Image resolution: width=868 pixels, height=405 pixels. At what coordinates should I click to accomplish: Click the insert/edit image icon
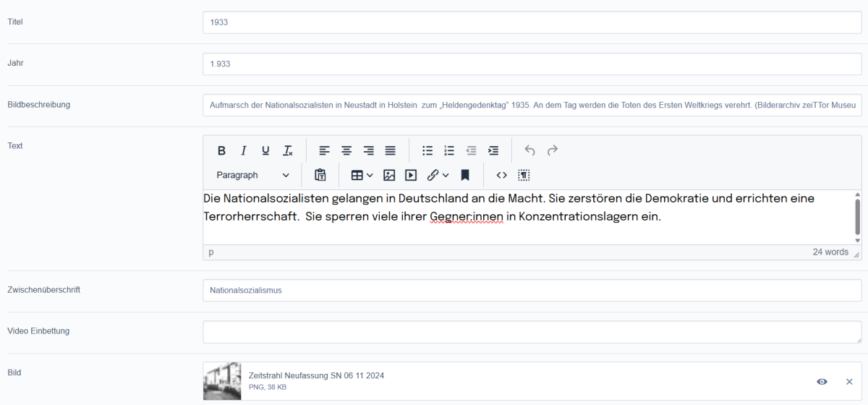click(x=389, y=175)
